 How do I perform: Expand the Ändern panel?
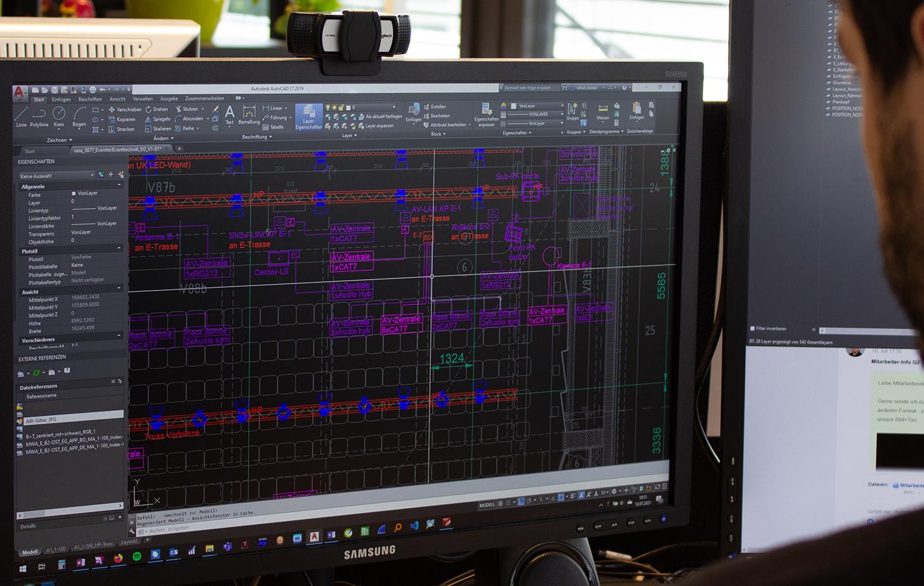pyautogui.click(x=162, y=138)
